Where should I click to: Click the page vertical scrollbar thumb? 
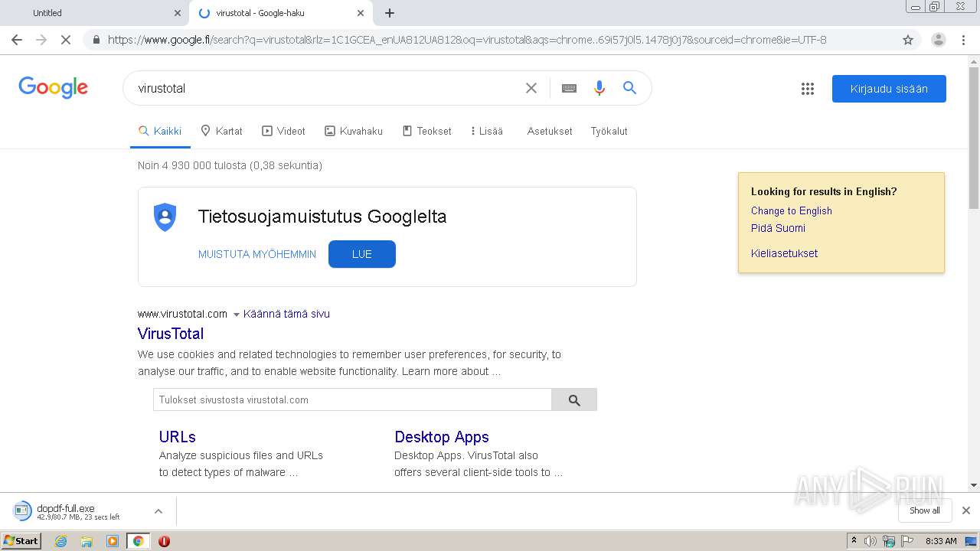click(974, 136)
